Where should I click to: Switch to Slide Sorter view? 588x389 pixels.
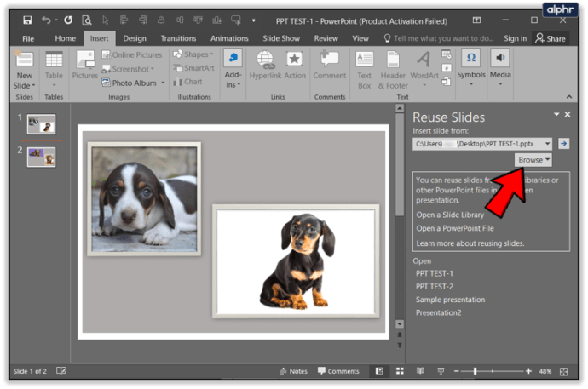(x=401, y=371)
